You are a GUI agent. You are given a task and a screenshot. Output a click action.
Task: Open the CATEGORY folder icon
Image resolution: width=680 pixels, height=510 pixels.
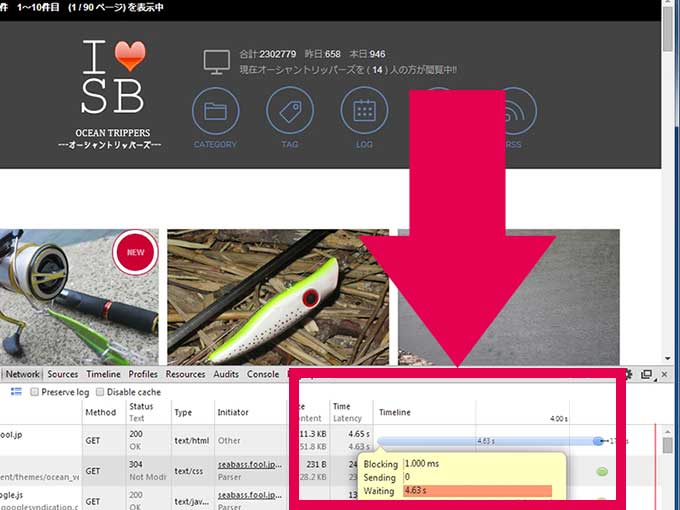(x=215, y=112)
